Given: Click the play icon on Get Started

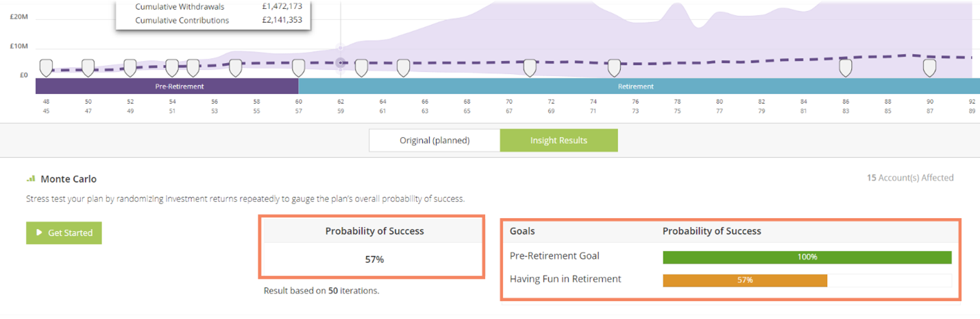Looking at the screenshot, I should 39,233.
